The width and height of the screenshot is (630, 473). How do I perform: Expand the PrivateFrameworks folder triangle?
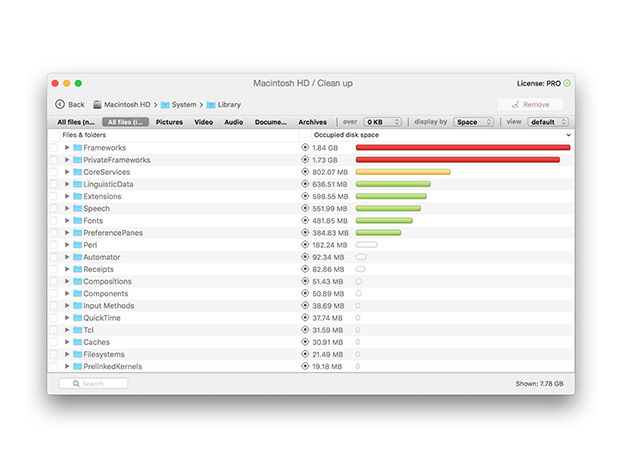67,160
